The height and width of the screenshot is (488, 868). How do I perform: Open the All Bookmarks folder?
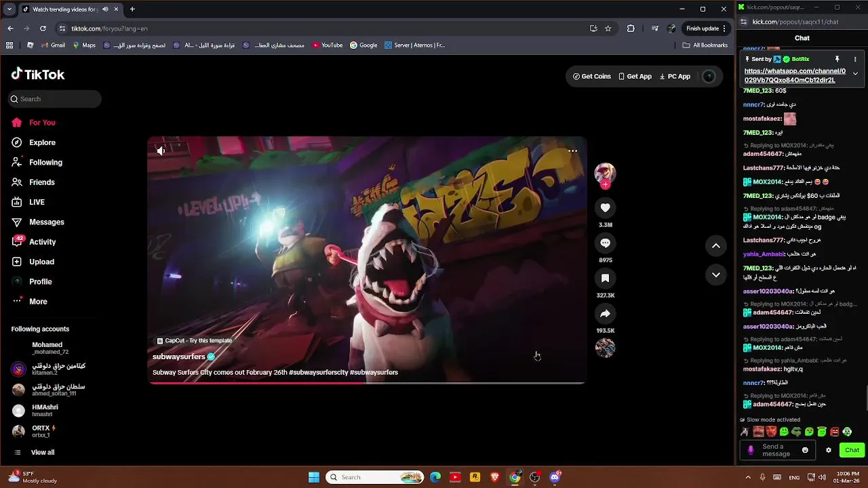705,45
